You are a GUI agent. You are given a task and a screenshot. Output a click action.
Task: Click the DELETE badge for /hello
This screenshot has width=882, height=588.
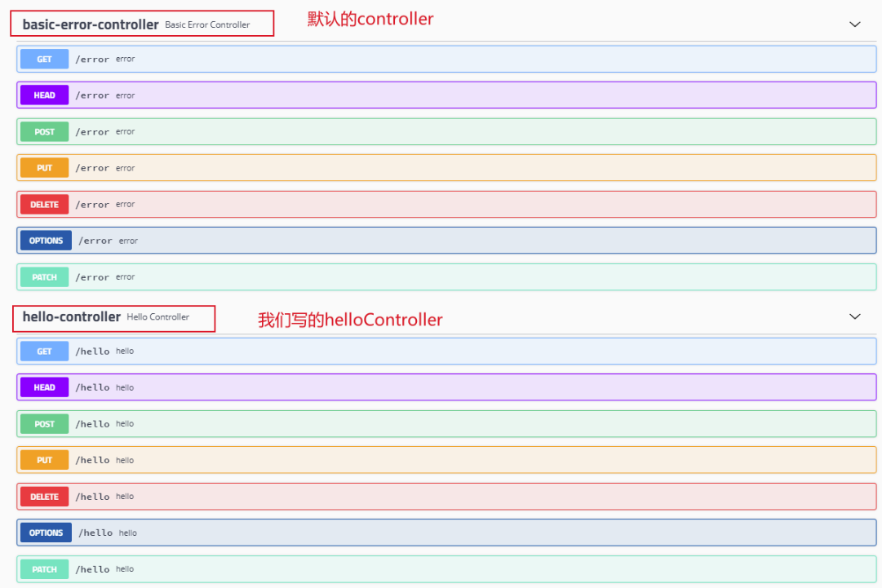click(x=44, y=497)
